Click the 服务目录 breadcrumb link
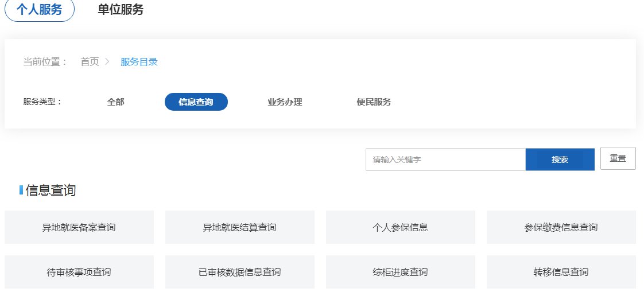This screenshot has height=292, width=644. (x=139, y=62)
